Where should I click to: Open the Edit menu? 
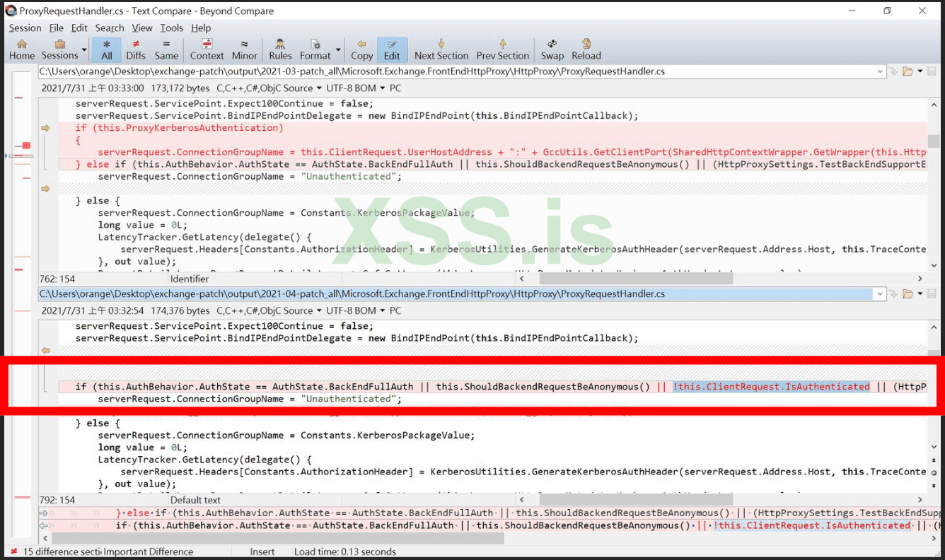click(x=79, y=28)
